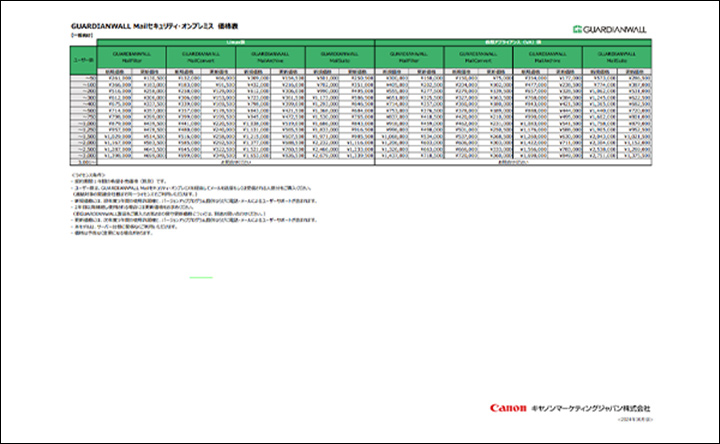Select MailFilter column in appliance section

coord(409,57)
